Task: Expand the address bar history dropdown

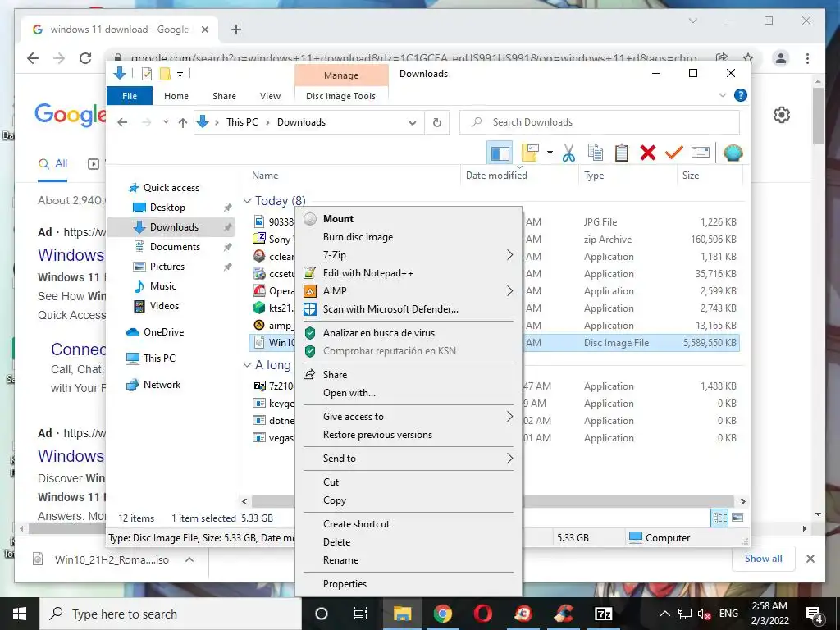Action: click(413, 123)
